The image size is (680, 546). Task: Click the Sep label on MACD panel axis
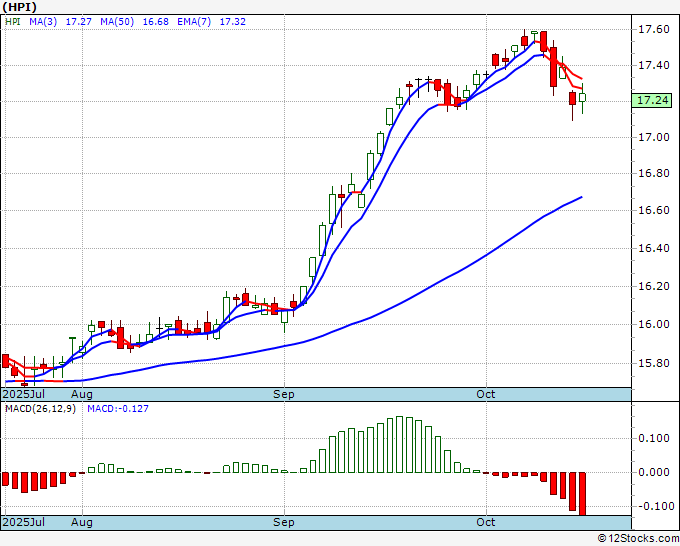[x=284, y=522]
